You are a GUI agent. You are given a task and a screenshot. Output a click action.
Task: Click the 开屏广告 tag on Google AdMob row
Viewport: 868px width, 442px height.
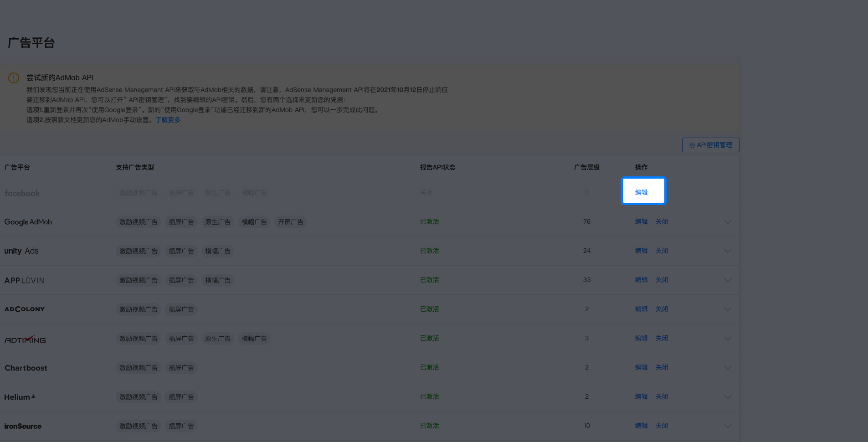click(x=291, y=222)
